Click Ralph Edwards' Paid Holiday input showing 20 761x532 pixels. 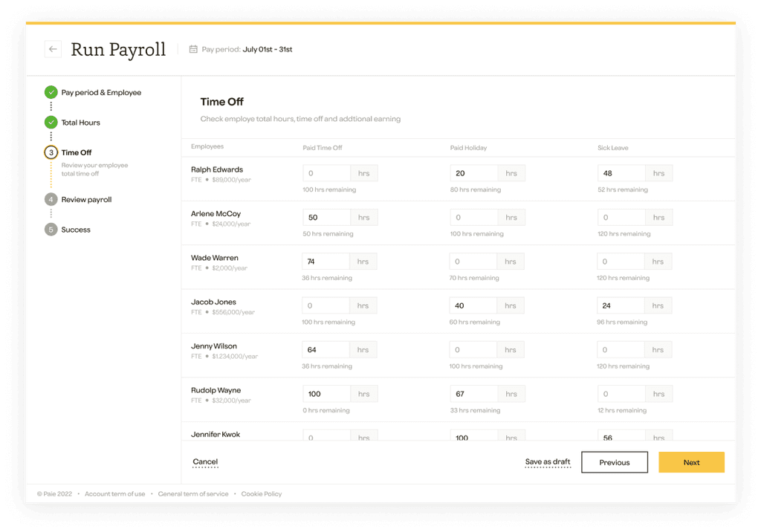pos(472,172)
